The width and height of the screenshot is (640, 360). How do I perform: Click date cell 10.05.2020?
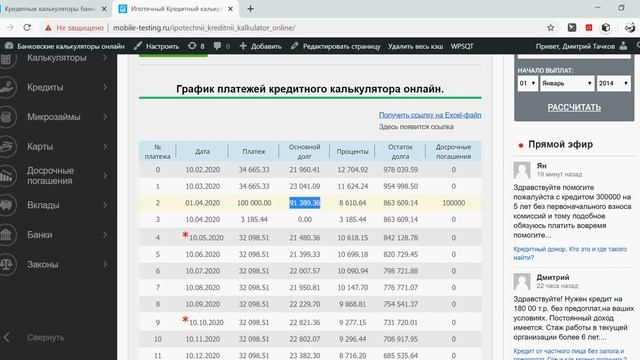(x=206, y=238)
